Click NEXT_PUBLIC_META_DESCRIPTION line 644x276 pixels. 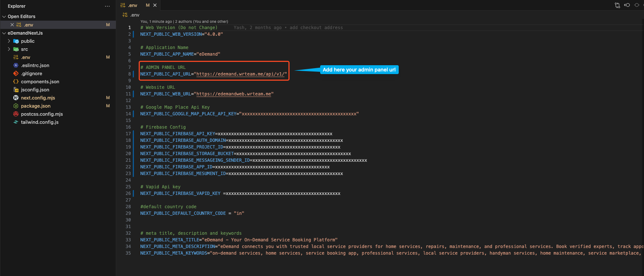click(x=392, y=247)
